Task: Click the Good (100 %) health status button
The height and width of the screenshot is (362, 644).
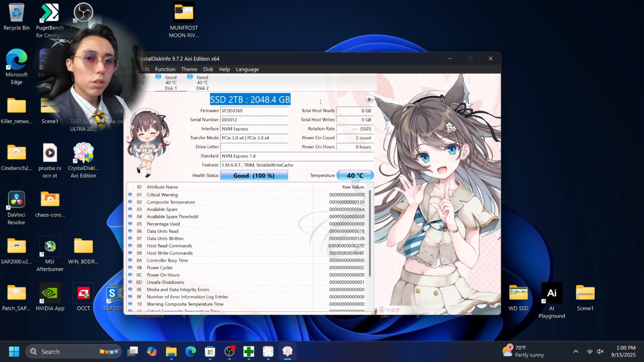Action: coord(254,175)
